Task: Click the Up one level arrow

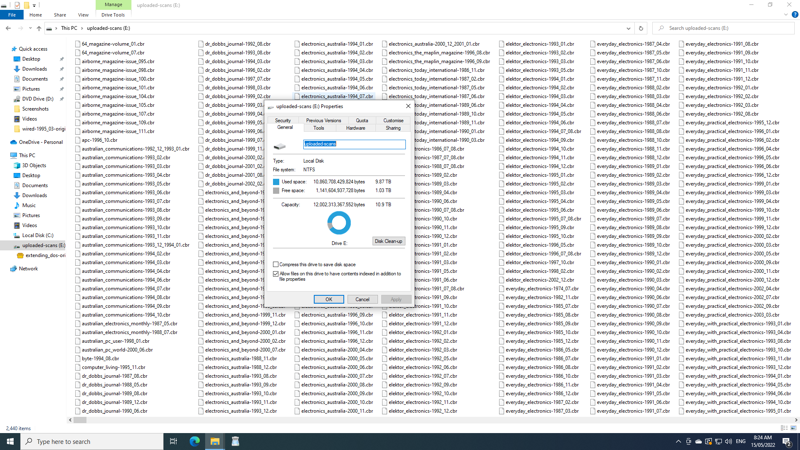Action: 39,28
